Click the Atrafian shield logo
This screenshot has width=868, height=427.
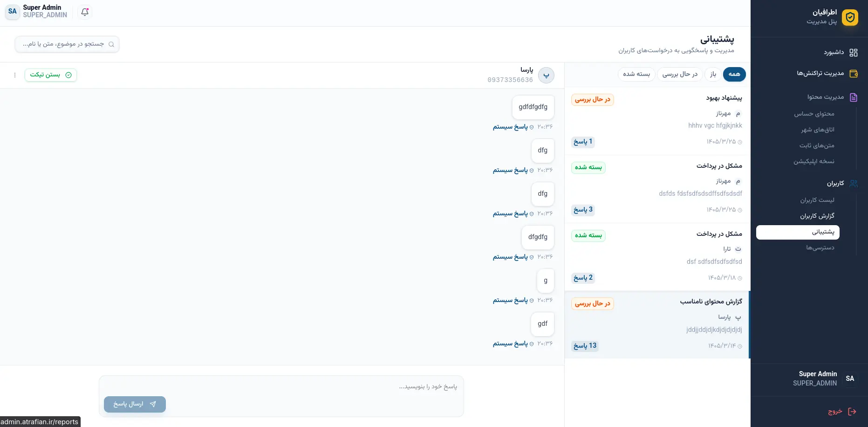[x=850, y=17]
